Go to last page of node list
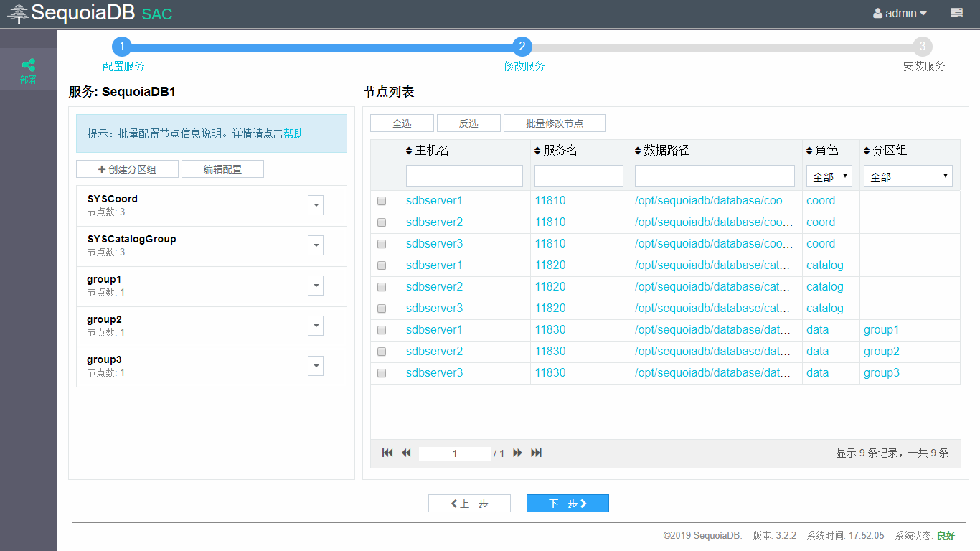Screen dimensions: 980x551 point(536,453)
